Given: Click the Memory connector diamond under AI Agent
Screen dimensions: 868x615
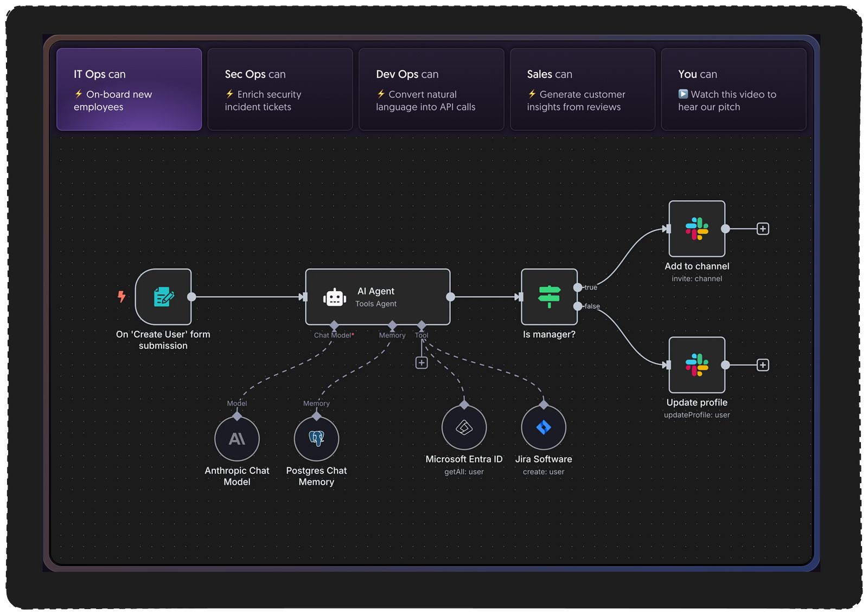Looking at the screenshot, I should (392, 324).
